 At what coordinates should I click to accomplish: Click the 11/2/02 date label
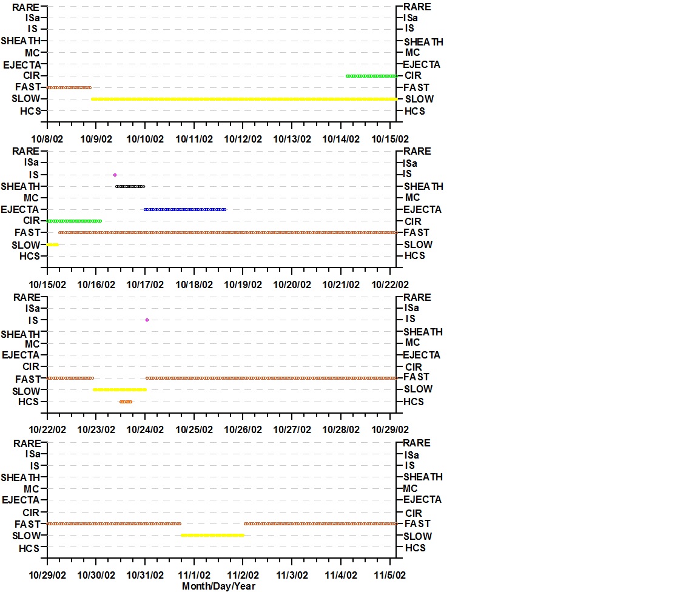pyautogui.click(x=243, y=575)
